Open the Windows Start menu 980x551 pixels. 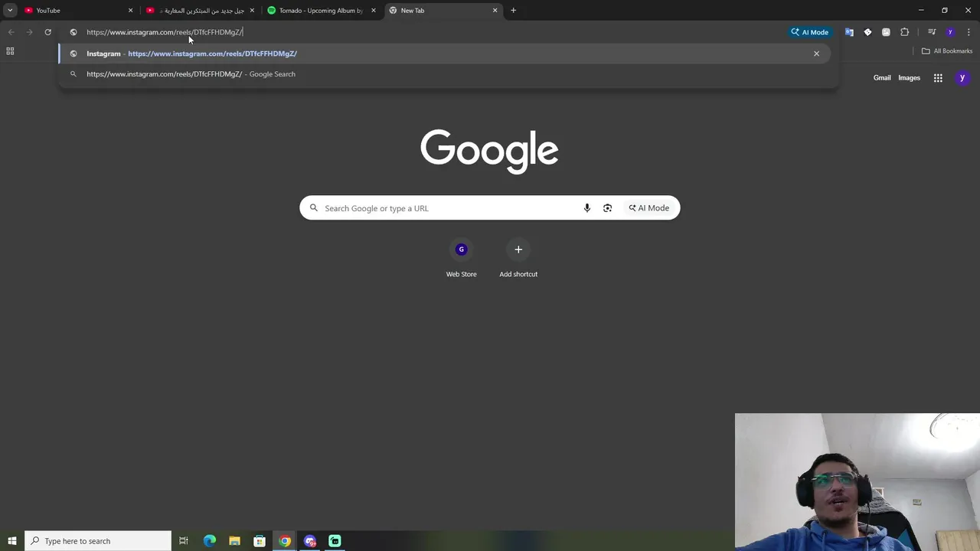point(12,541)
